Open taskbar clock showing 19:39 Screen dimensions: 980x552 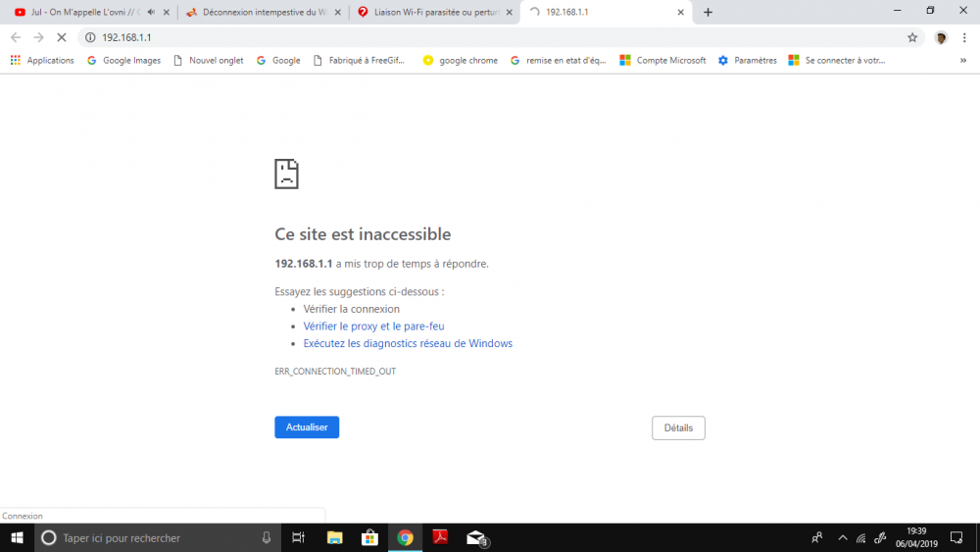[917, 537]
